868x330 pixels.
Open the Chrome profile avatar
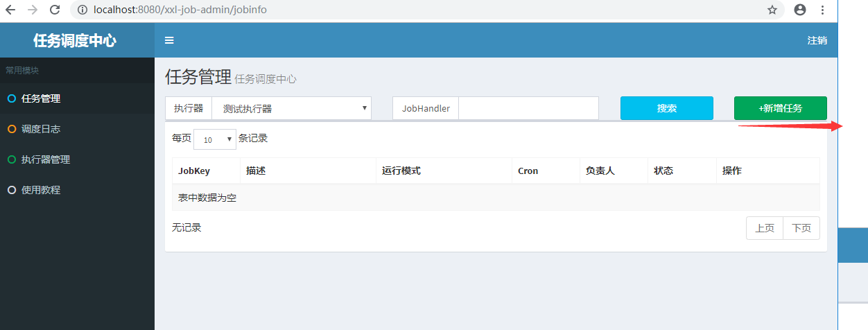pyautogui.click(x=800, y=10)
